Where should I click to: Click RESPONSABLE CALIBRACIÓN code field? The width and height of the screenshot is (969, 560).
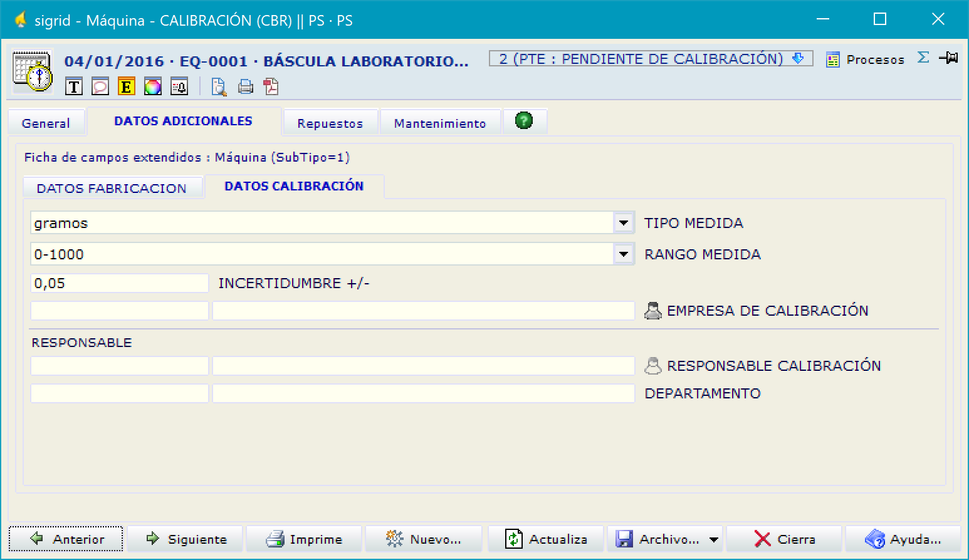pos(120,366)
